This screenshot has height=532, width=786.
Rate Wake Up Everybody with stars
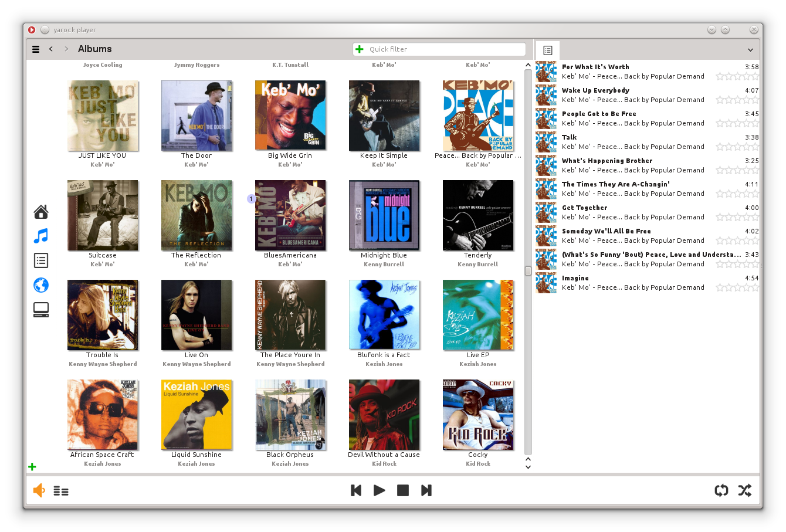tap(737, 100)
